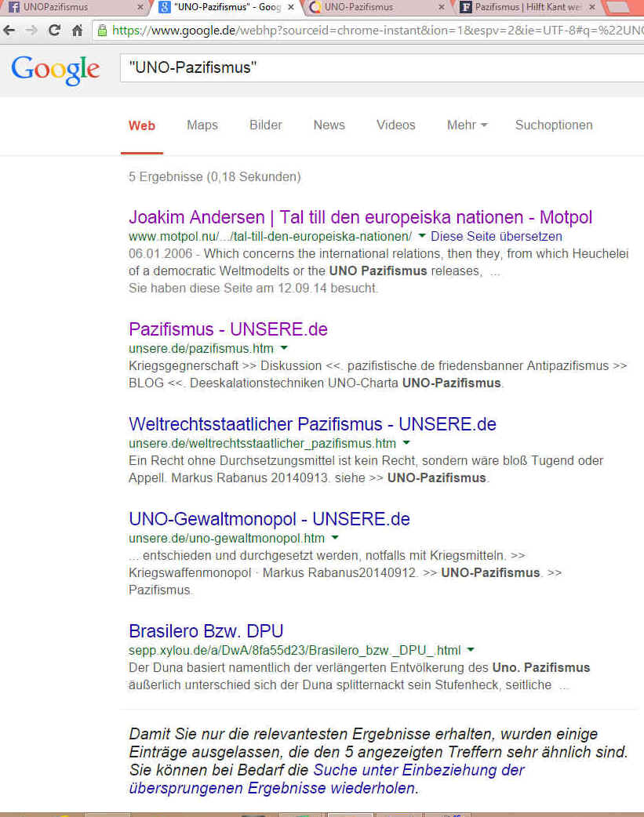Open a new browser tab

[619, 8]
